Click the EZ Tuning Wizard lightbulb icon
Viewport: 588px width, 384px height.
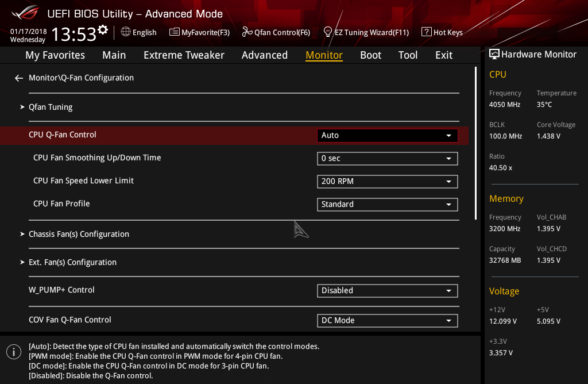pyautogui.click(x=327, y=32)
